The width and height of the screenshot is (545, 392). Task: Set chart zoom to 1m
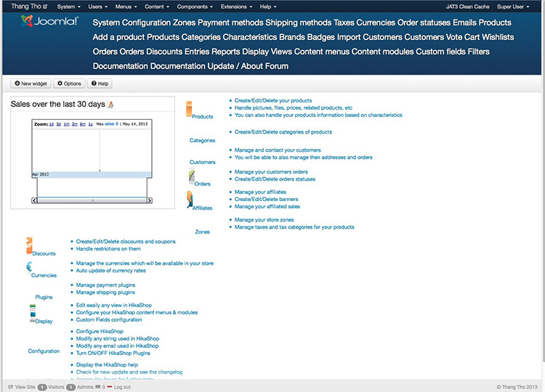tap(66, 124)
